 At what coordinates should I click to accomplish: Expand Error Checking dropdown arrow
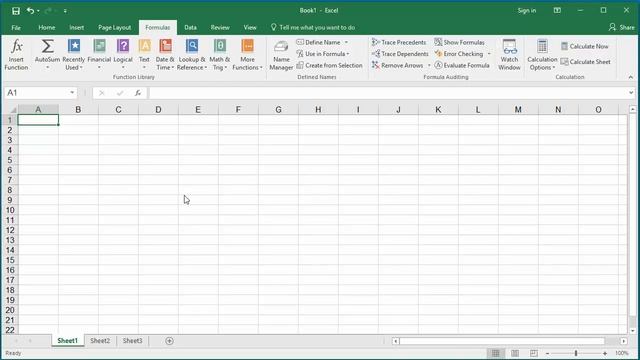pyautogui.click(x=489, y=54)
